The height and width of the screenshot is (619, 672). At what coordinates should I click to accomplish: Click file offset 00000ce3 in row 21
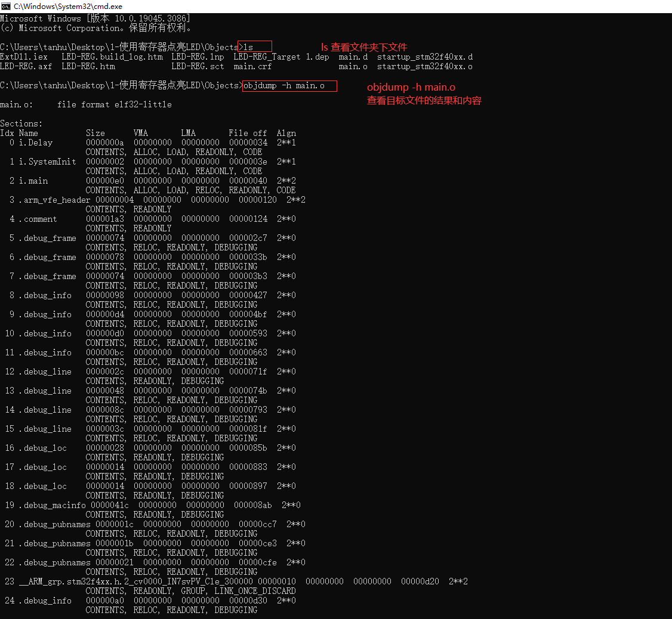pyautogui.click(x=258, y=544)
